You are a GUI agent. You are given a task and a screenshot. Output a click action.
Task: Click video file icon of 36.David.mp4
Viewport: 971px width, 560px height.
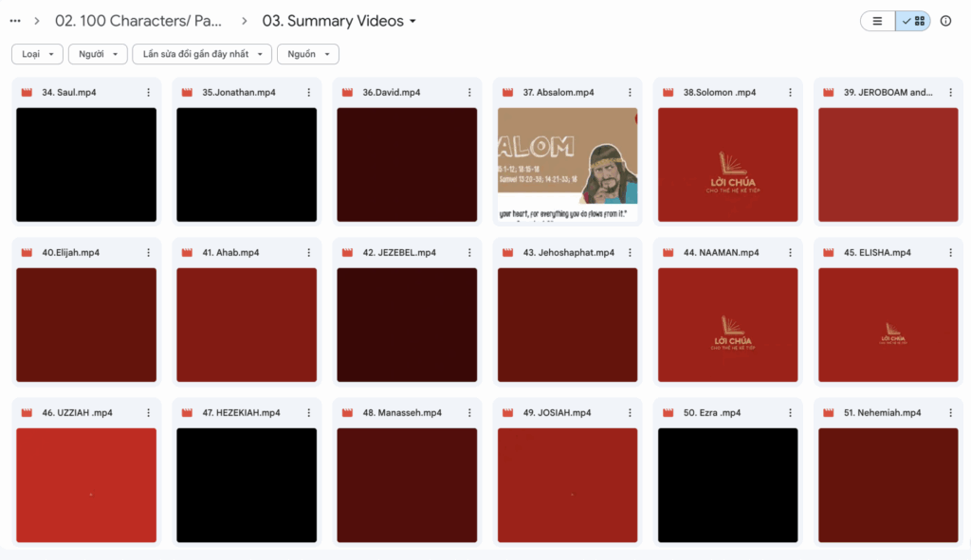pos(346,93)
